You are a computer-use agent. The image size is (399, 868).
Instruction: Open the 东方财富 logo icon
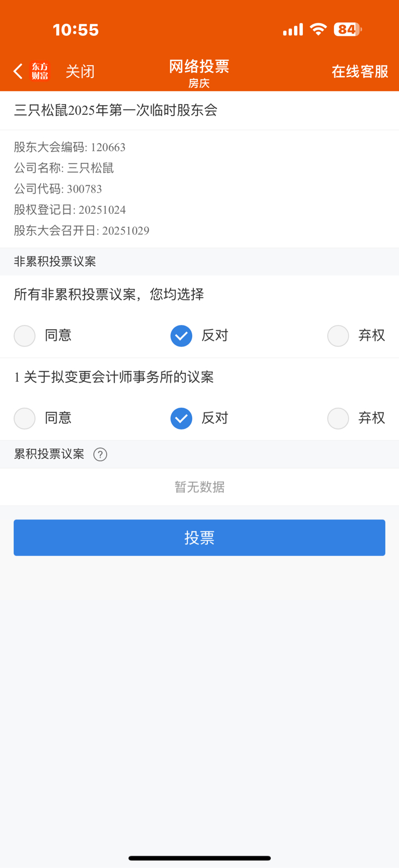pyautogui.click(x=40, y=71)
